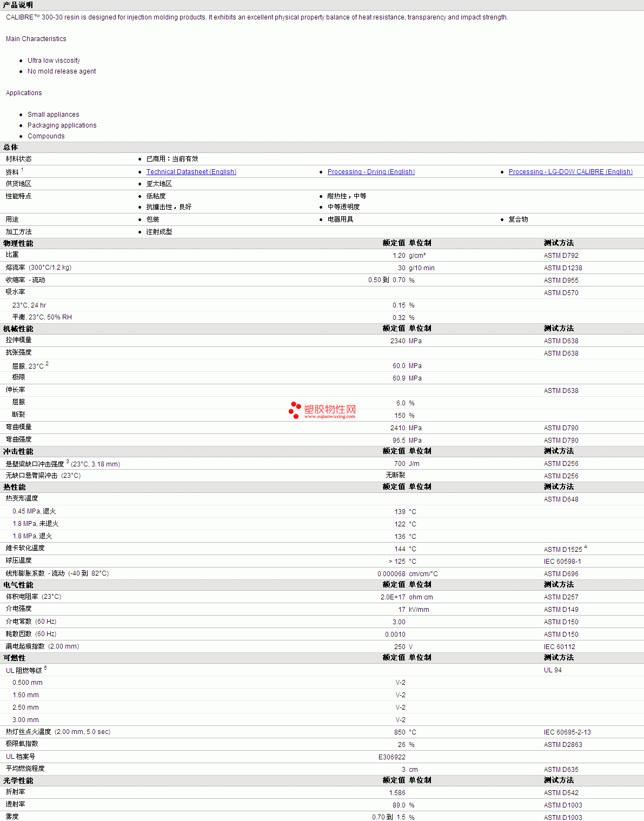
Task: Click the '0.500 mm' thickness row label
Action: [x=28, y=683]
